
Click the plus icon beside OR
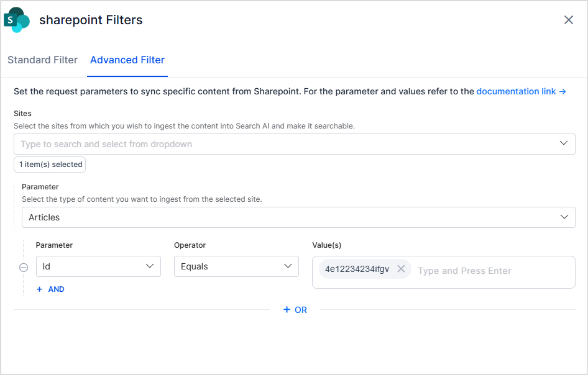(x=287, y=309)
